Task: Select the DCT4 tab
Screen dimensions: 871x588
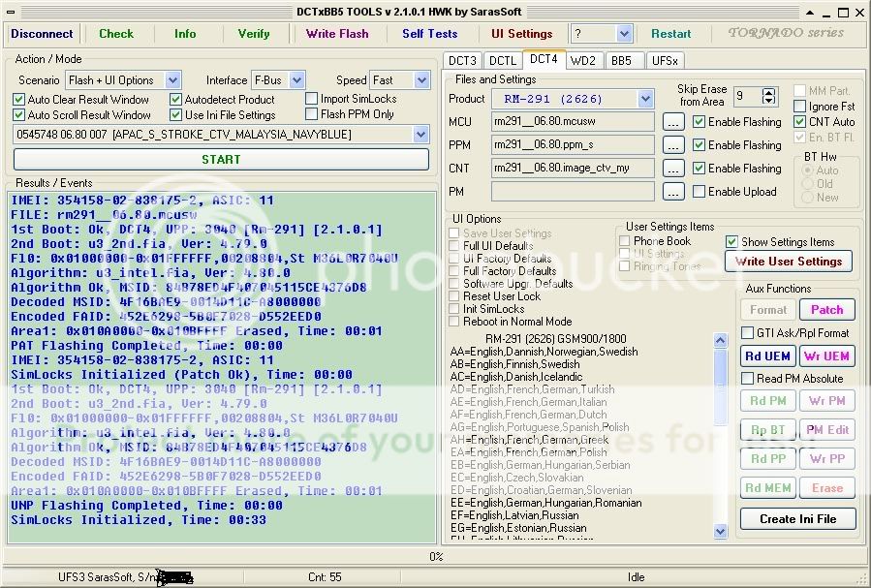Action: pos(544,59)
